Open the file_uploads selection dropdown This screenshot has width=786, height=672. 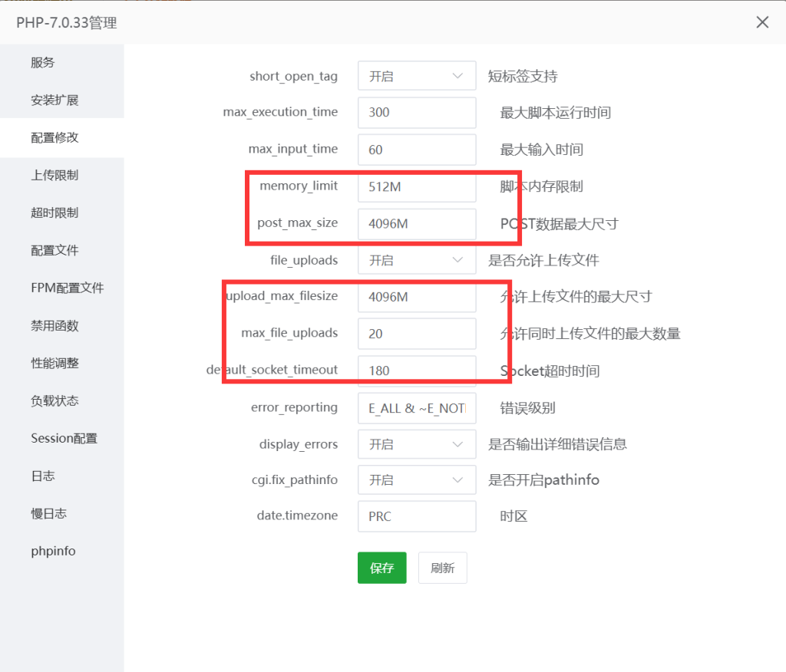click(416, 259)
